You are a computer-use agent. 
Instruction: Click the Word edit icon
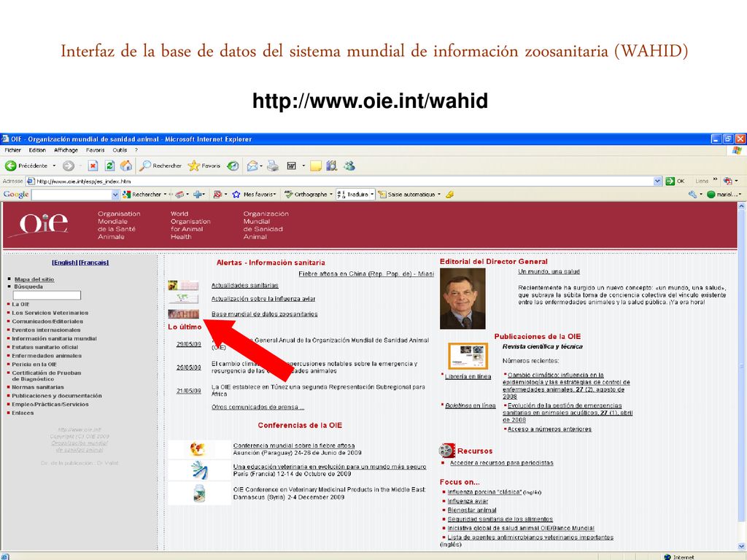[x=291, y=166]
